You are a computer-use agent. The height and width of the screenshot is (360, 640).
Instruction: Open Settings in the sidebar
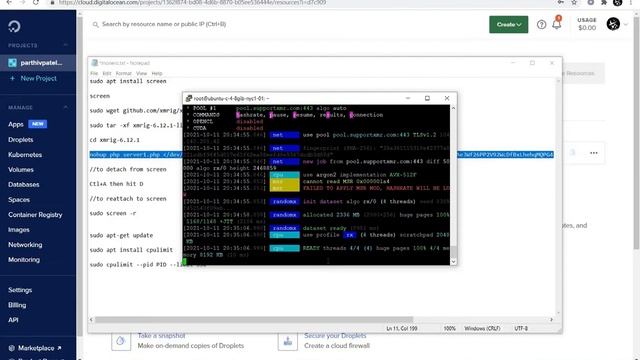[x=20, y=290]
